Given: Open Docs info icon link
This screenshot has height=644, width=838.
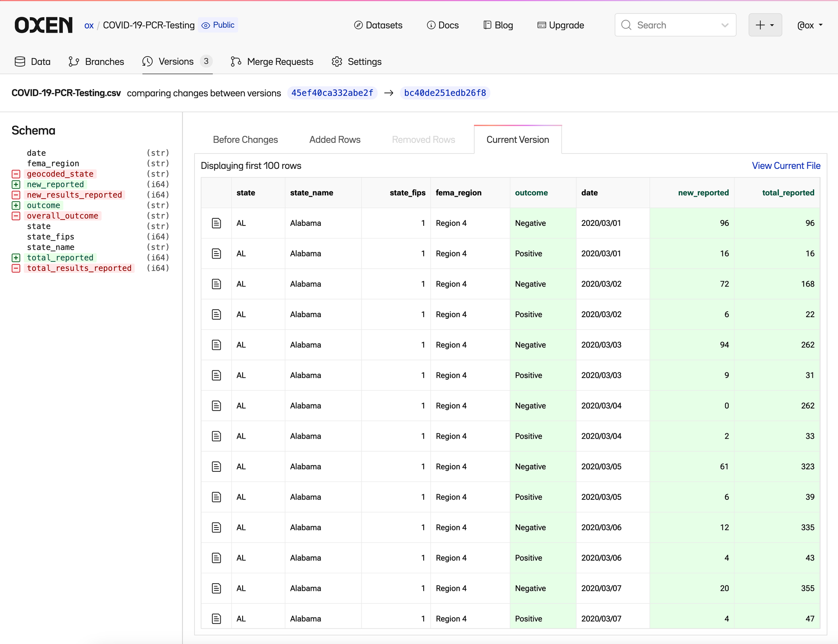Looking at the screenshot, I should point(431,25).
